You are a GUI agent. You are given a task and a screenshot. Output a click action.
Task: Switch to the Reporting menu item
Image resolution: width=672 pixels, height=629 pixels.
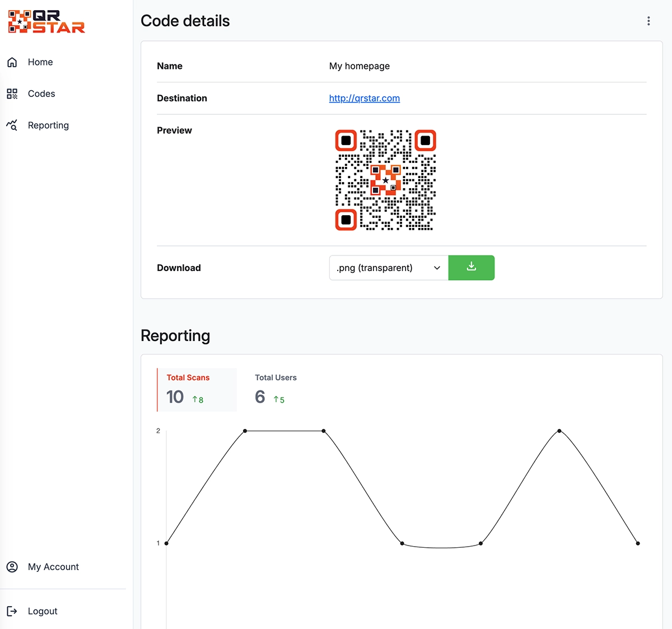click(x=48, y=125)
